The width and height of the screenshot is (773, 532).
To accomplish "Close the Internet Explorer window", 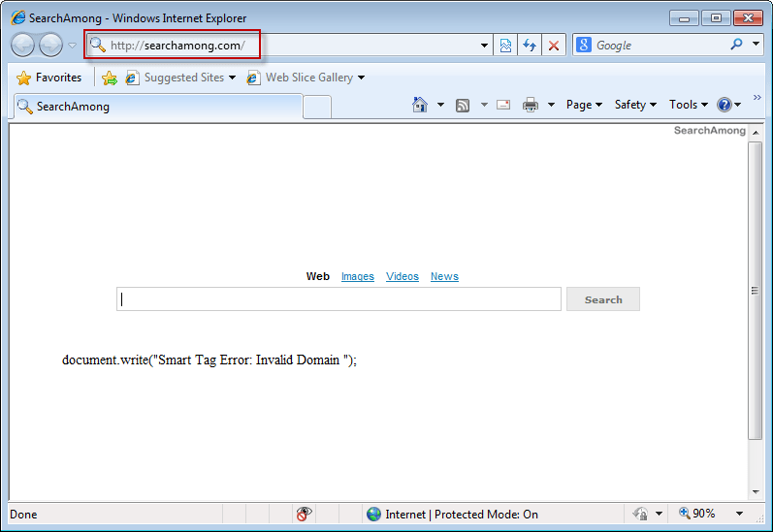I will (748, 18).
